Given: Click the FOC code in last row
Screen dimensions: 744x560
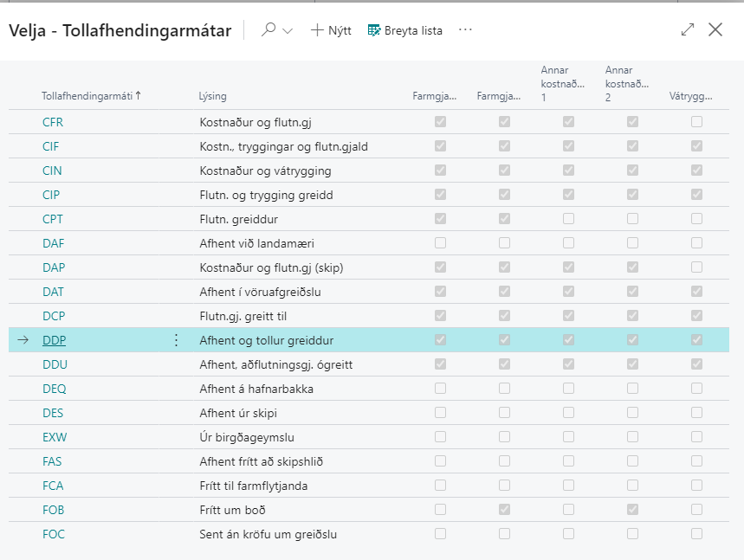Looking at the screenshot, I should [x=54, y=534].
